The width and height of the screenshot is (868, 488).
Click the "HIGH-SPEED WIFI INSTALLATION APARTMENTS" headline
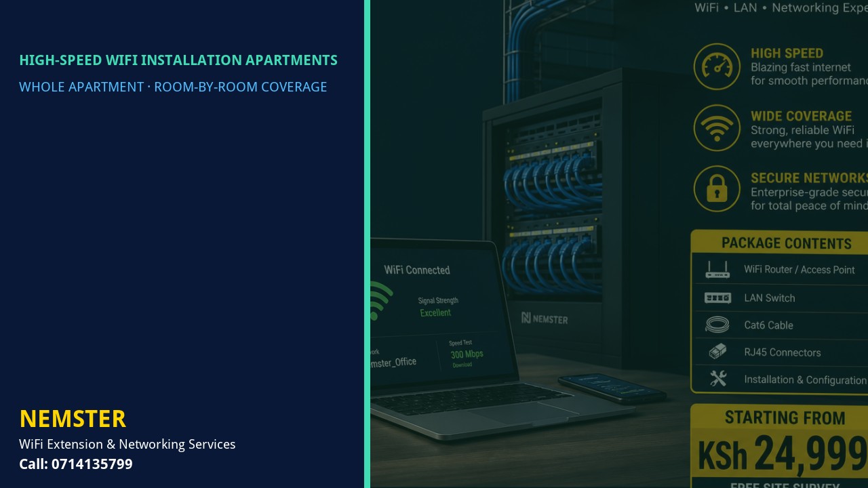click(178, 60)
